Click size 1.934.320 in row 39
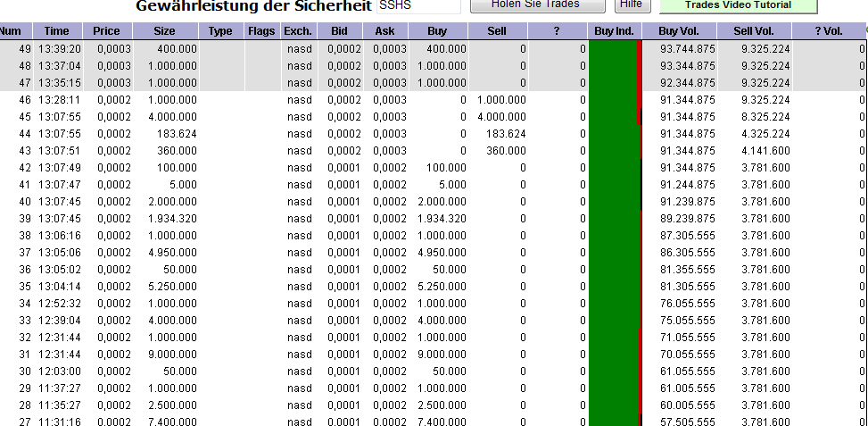 pos(173,219)
